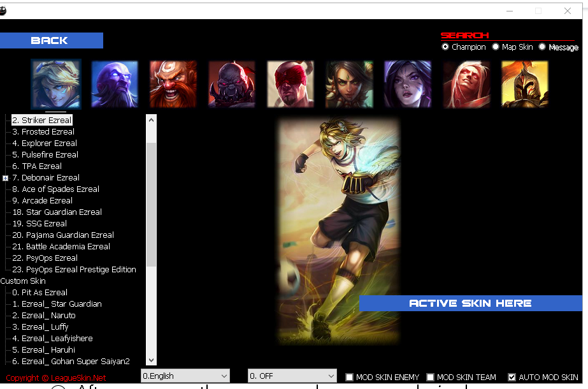Select the Sion champion portrait
The image size is (588, 389).
point(232,84)
